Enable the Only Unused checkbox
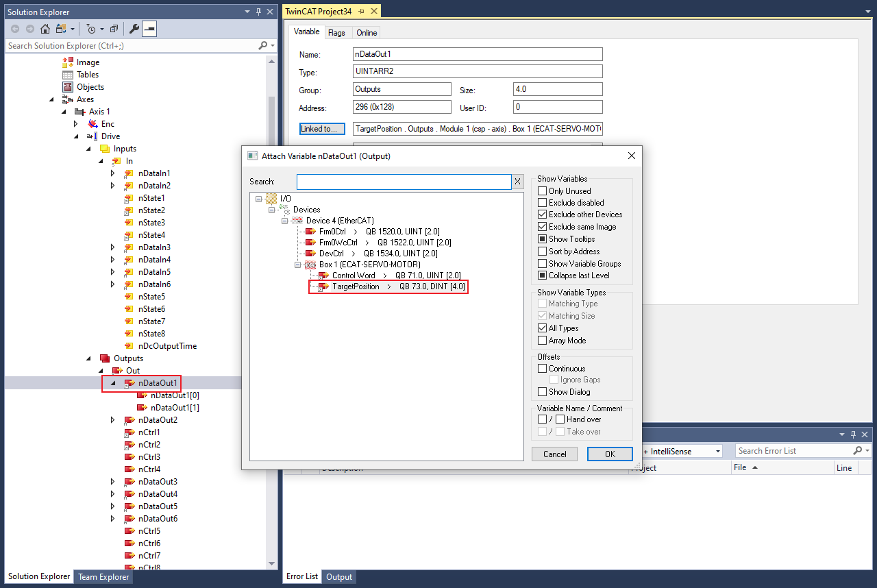This screenshot has height=588, width=877. click(543, 191)
